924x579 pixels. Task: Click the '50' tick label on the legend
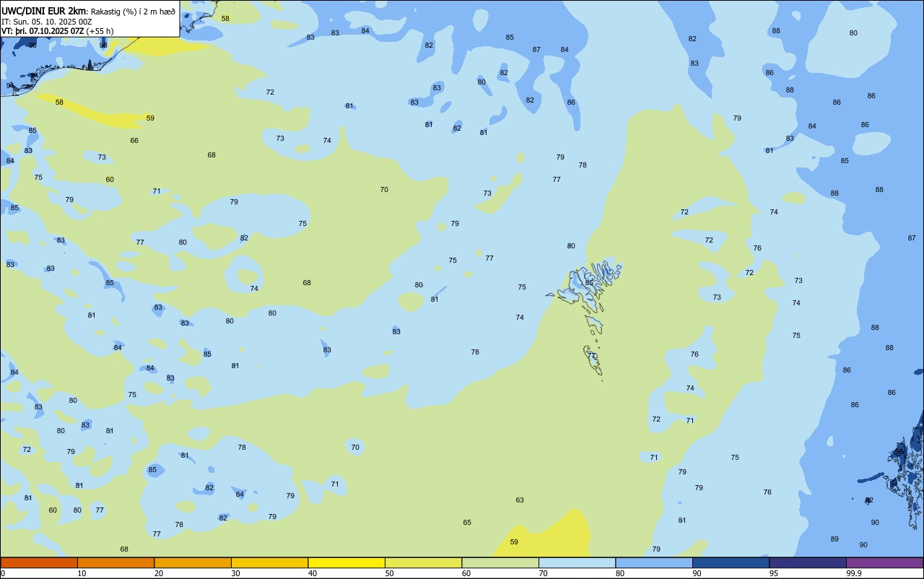390,573
